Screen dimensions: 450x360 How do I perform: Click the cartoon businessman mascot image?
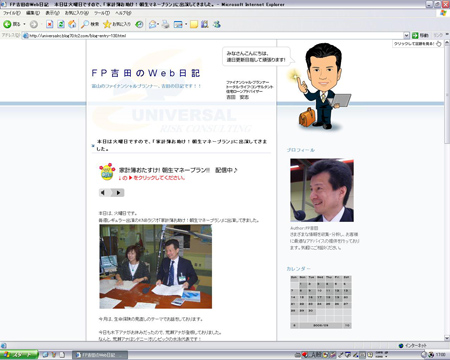coord(320,86)
